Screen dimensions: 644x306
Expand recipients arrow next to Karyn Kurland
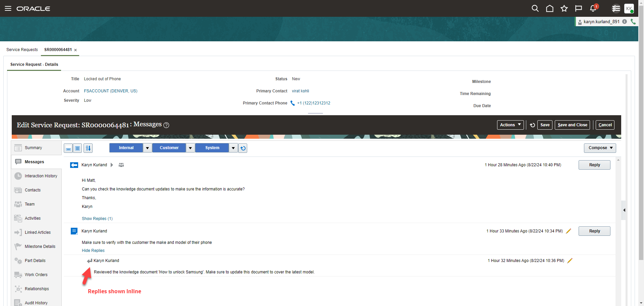(112, 165)
